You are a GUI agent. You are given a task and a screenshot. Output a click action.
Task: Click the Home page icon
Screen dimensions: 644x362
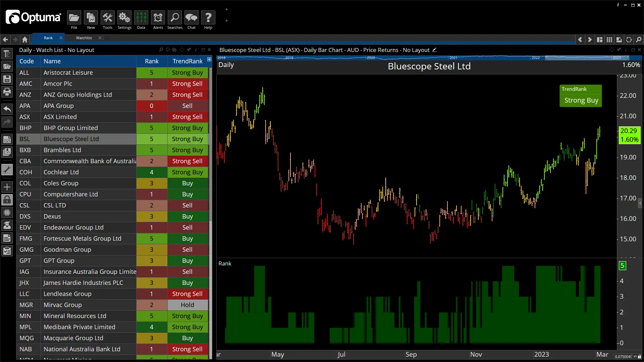(25, 40)
